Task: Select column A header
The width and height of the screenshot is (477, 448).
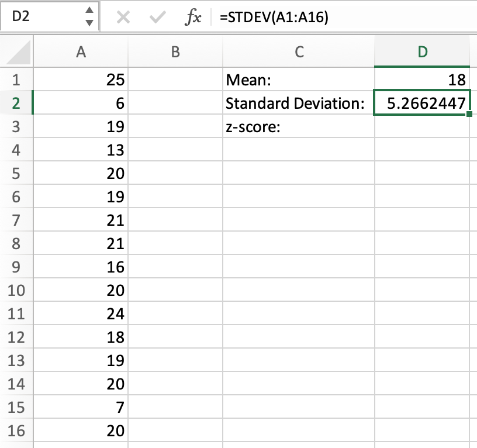Action: [81, 52]
